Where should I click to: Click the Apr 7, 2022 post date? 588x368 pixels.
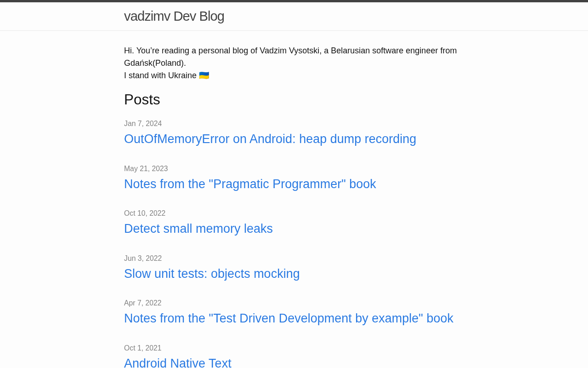pos(143,303)
